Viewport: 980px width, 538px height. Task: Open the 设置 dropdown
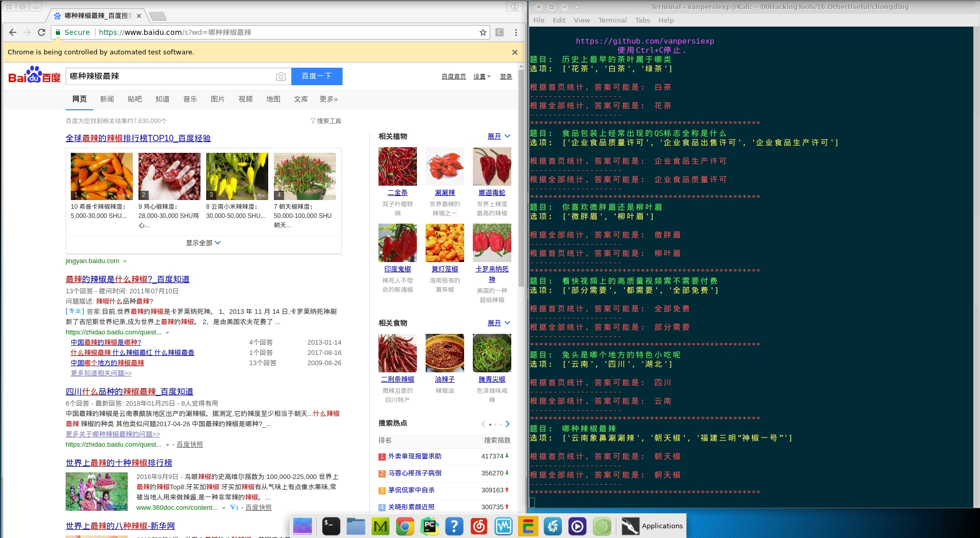[482, 76]
